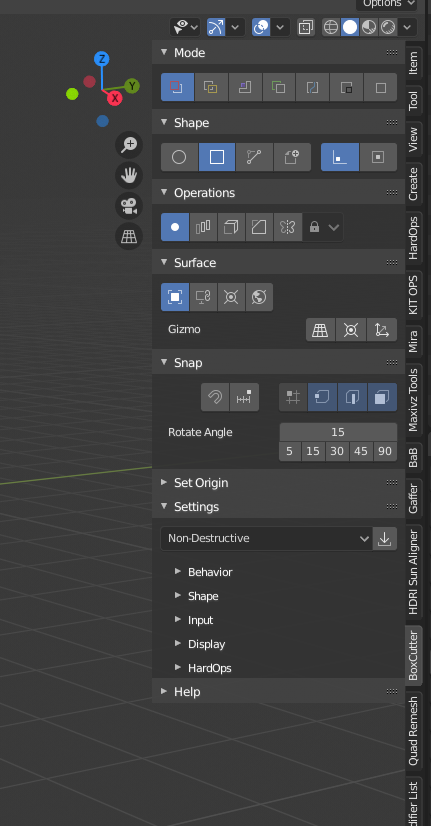Set rotate angle preset to 30

[x=337, y=451]
